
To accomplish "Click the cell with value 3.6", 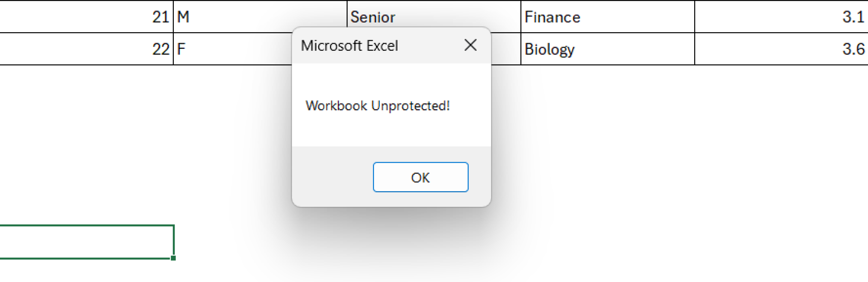I will tap(781, 49).
